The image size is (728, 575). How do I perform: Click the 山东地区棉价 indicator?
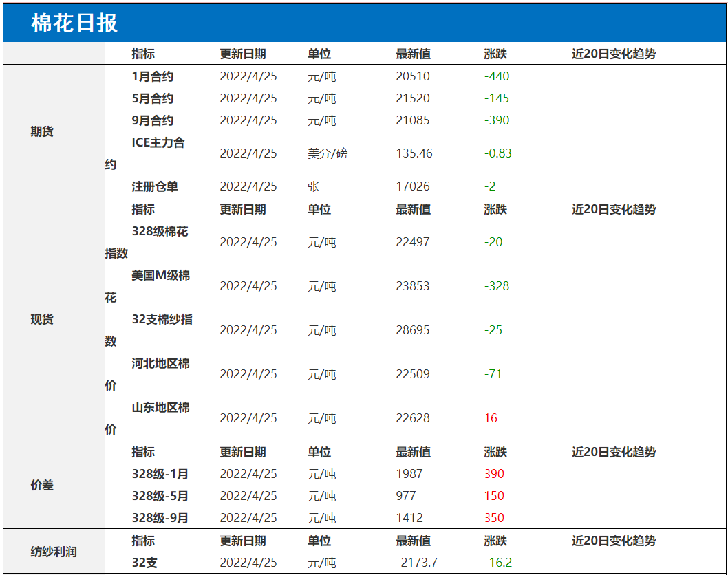(147, 418)
